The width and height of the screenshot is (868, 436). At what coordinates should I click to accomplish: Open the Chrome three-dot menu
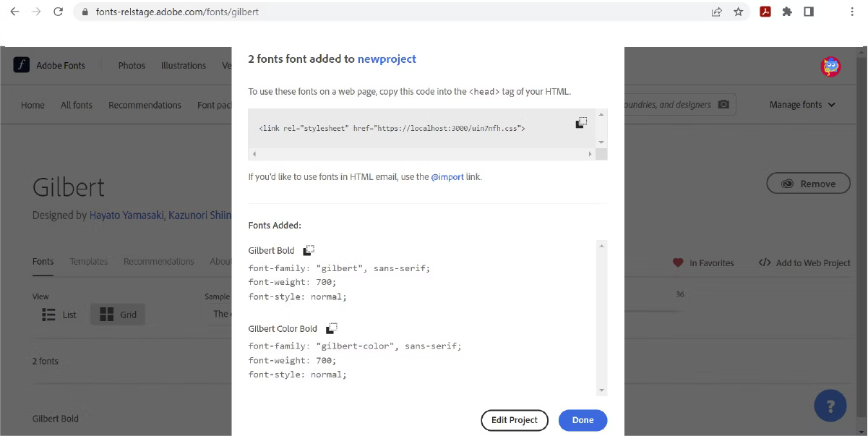(853, 12)
